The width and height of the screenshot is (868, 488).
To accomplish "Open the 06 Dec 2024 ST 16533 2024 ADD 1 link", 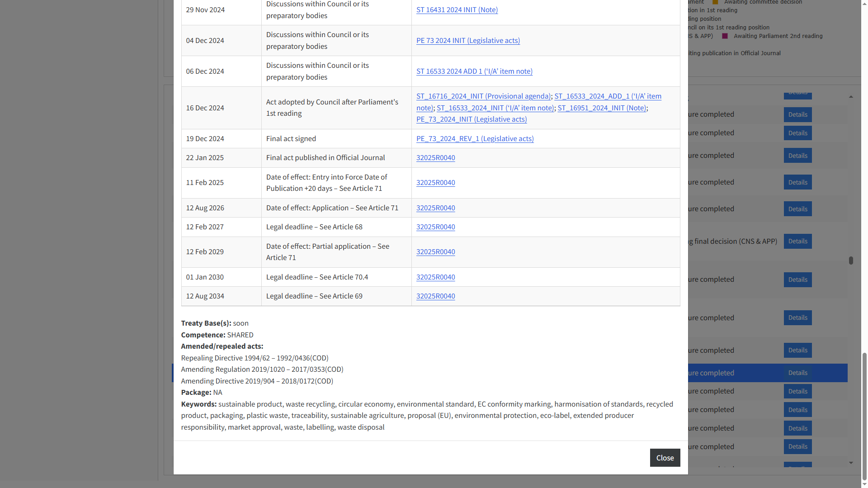I will click(x=474, y=71).
